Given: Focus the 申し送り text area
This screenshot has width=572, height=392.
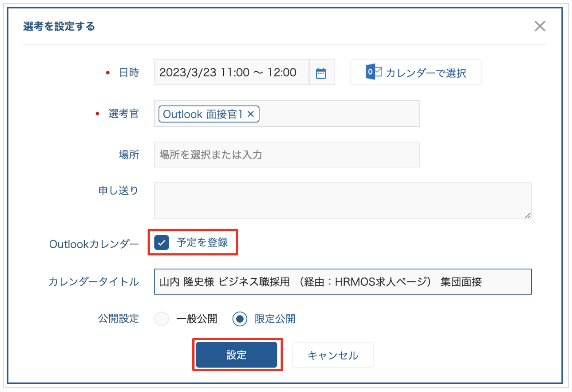Looking at the screenshot, I should click(342, 200).
